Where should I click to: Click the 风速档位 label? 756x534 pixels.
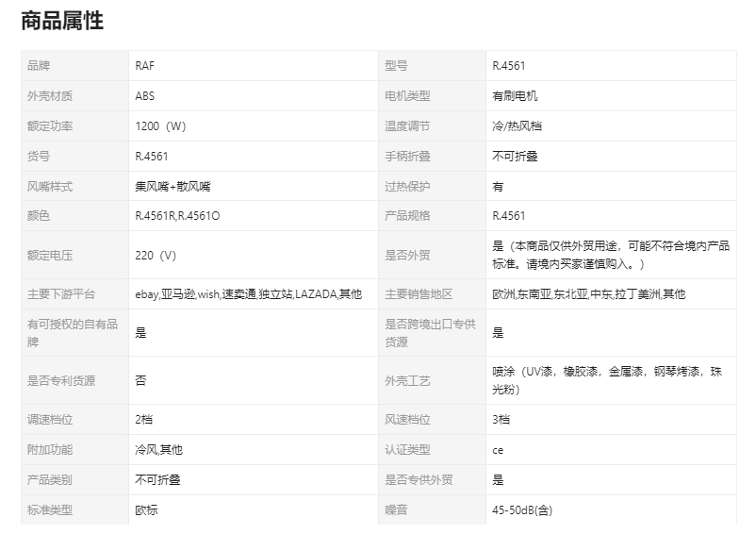pos(407,420)
